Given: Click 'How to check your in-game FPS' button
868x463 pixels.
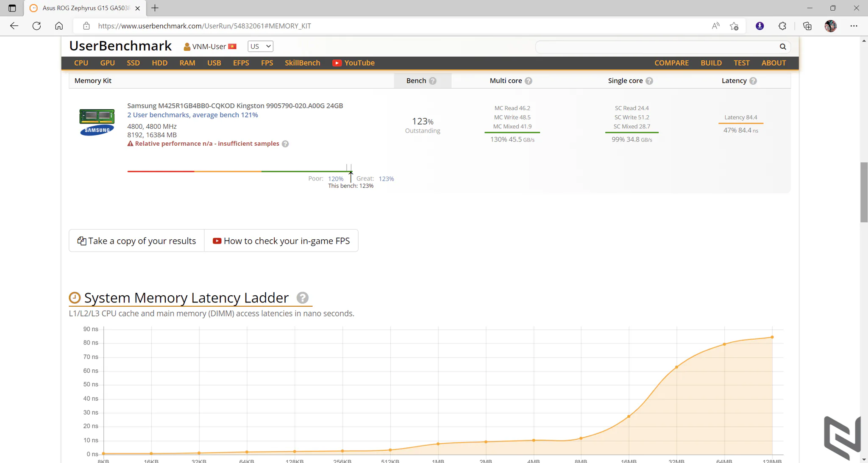Looking at the screenshot, I should 281,241.
